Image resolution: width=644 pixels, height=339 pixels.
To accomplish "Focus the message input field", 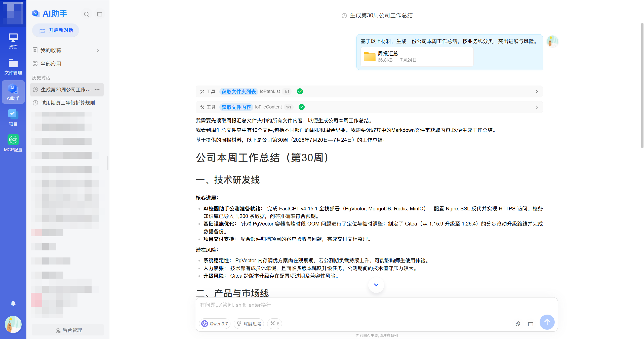I will click(377, 305).
